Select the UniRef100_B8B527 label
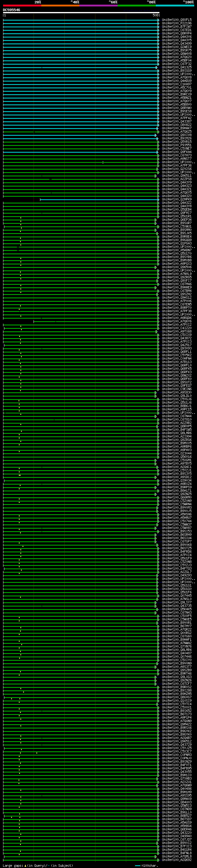The image size is (197, 868). pyautogui.click(x=177, y=816)
